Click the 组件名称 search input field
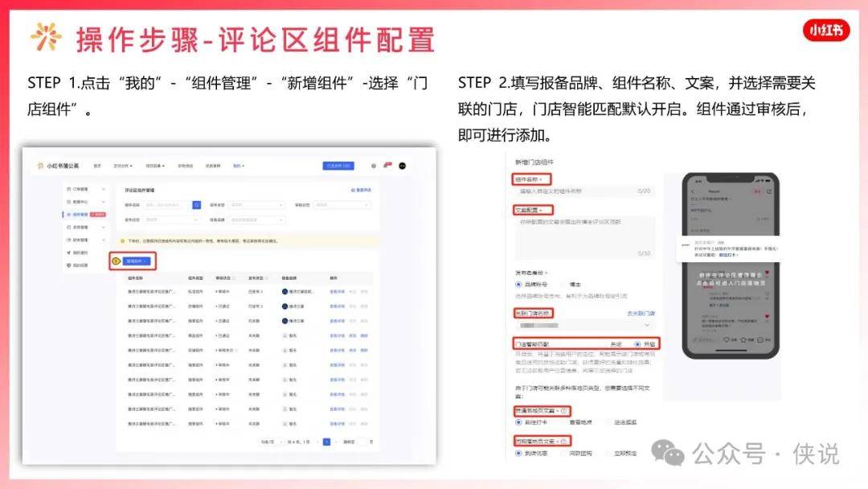This screenshot has height=489, width=868. (168, 205)
